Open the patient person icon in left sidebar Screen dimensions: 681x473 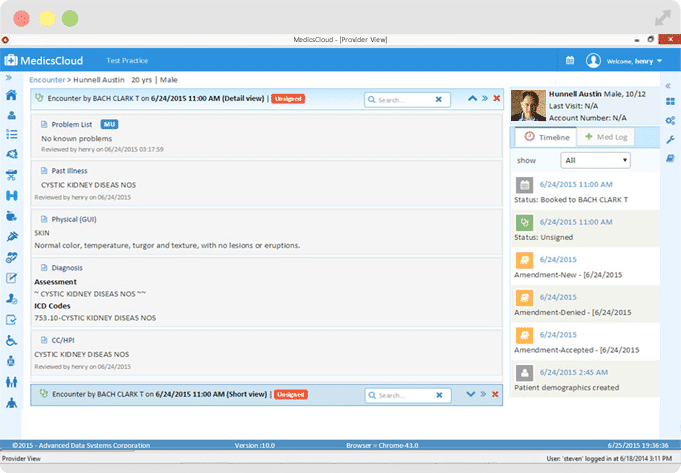[x=11, y=115]
